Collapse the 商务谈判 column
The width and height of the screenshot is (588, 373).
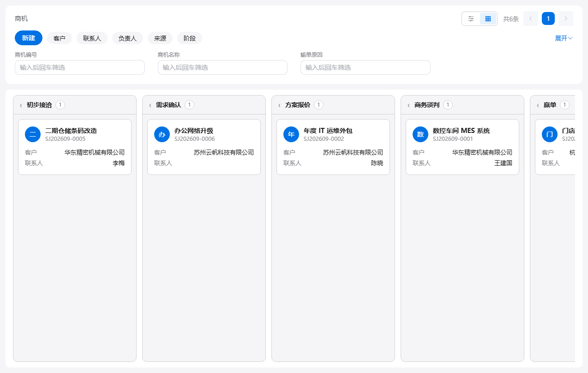pyautogui.click(x=408, y=105)
